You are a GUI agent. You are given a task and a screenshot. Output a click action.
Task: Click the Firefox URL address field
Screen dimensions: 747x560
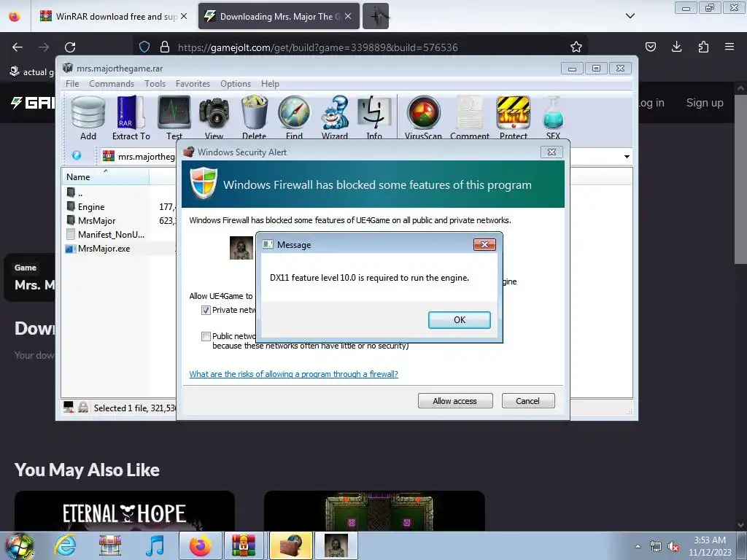point(362,47)
